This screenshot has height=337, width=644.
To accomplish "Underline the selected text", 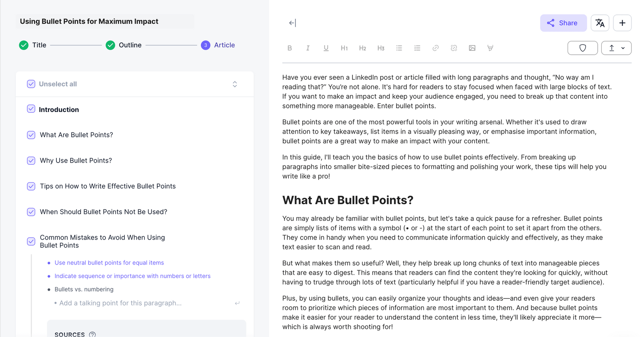I will [x=326, y=48].
